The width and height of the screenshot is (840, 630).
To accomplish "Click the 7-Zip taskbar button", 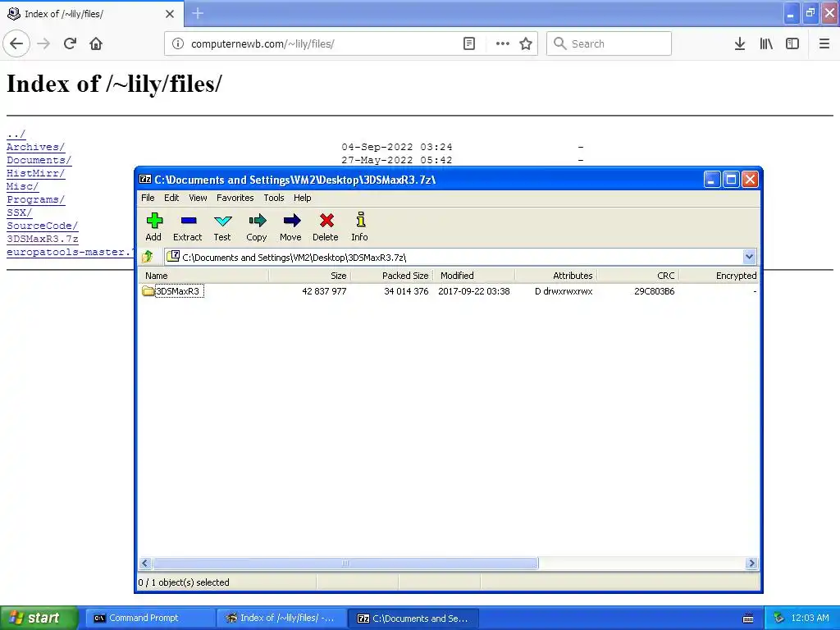I will tap(413, 619).
